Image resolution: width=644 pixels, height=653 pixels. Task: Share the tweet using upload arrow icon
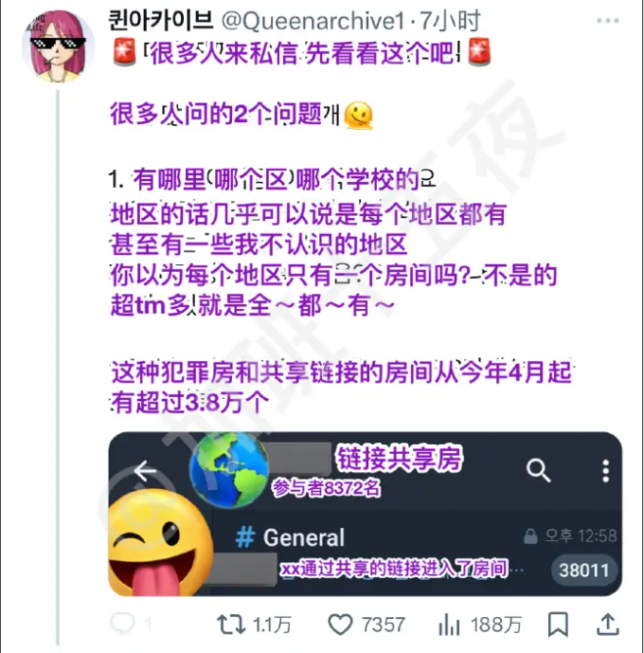tap(608, 625)
